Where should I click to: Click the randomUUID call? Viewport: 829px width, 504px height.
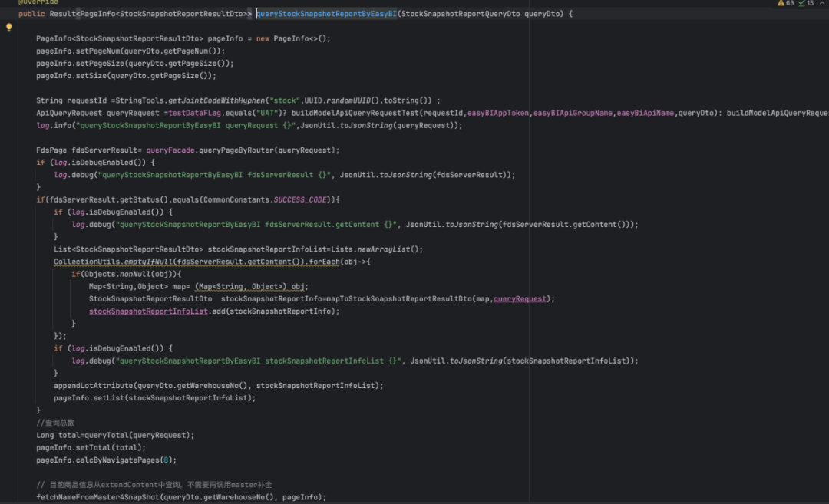[348, 101]
